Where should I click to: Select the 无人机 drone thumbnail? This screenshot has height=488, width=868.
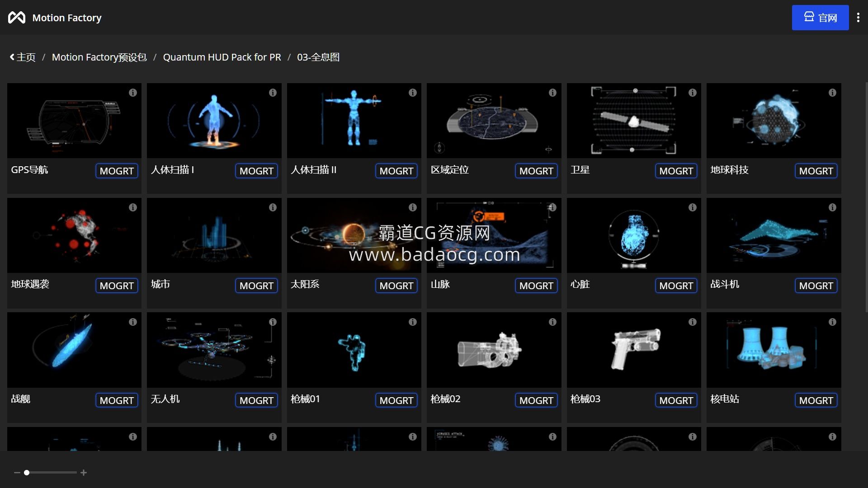[x=214, y=350]
